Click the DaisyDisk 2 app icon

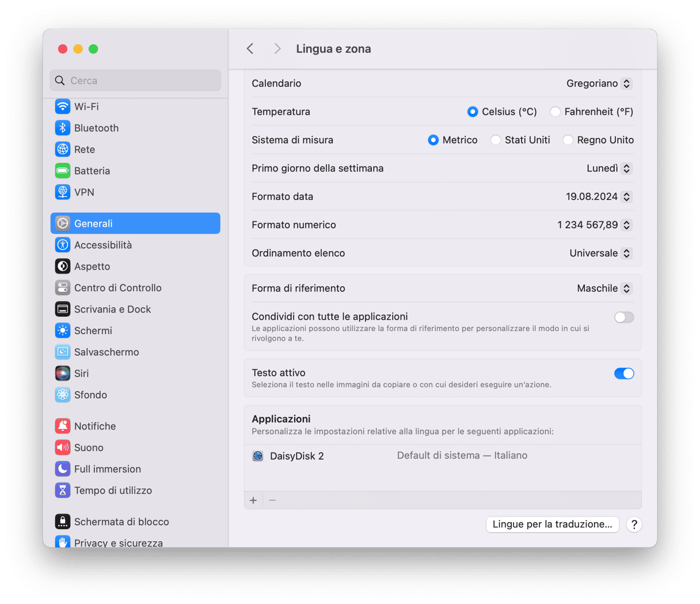[258, 456]
